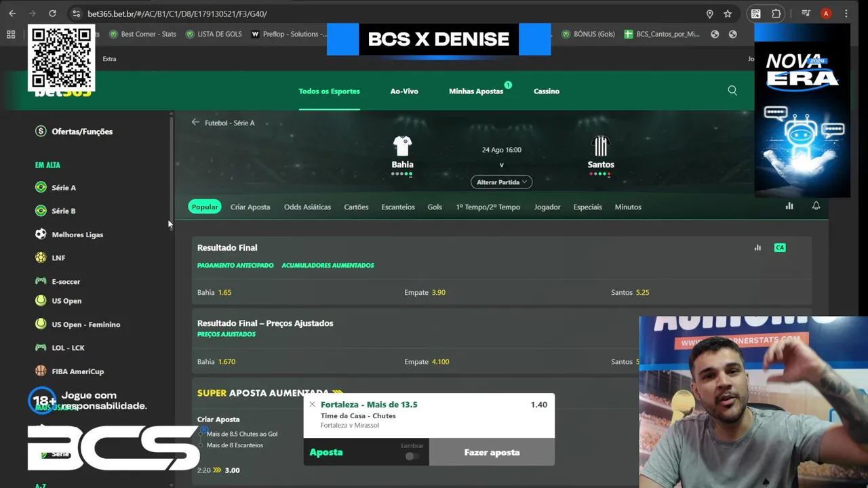Switch to the 1º Tempo/2º Tempo tab
The image size is (868, 488).
click(488, 207)
